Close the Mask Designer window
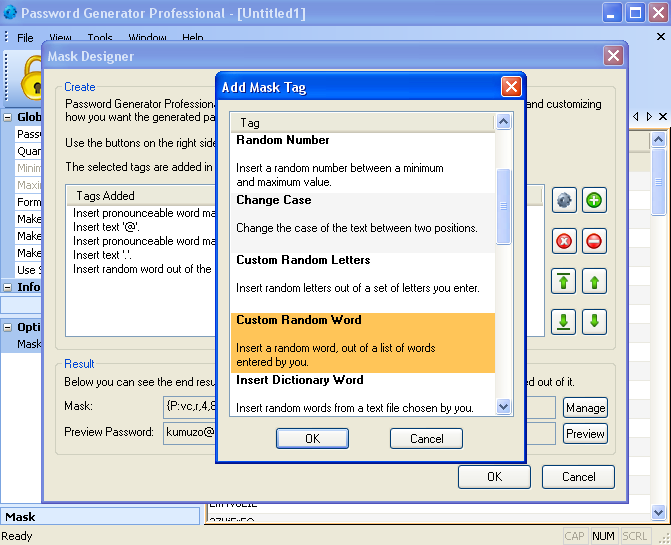671x545 pixels. coord(613,56)
